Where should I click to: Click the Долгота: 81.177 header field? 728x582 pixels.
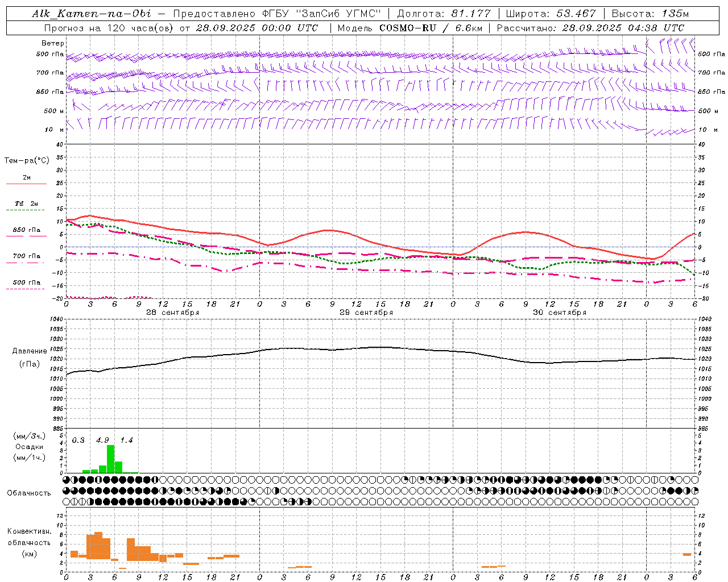[444, 14]
